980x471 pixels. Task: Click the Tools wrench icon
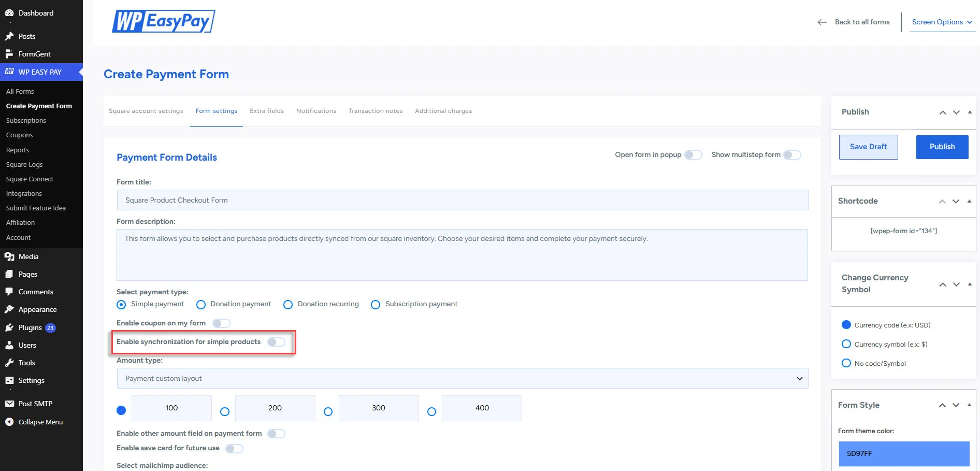9,363
